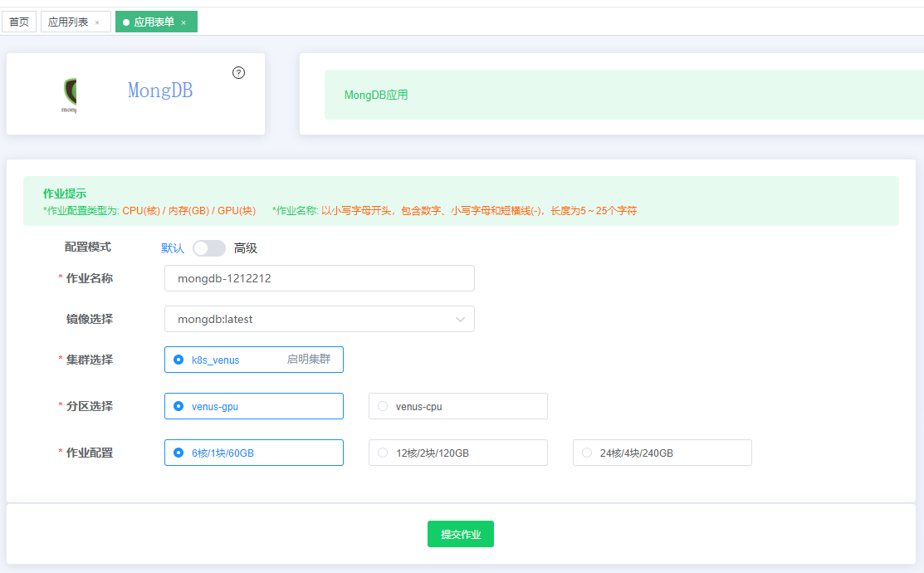Close the 应用表单 tab
This screenshot has height=573, width=924.
click(183, 22)
